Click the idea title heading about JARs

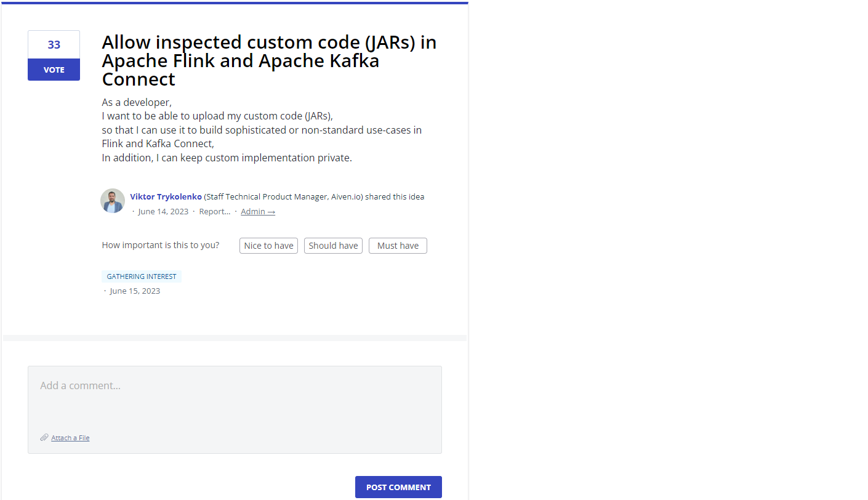269,60
